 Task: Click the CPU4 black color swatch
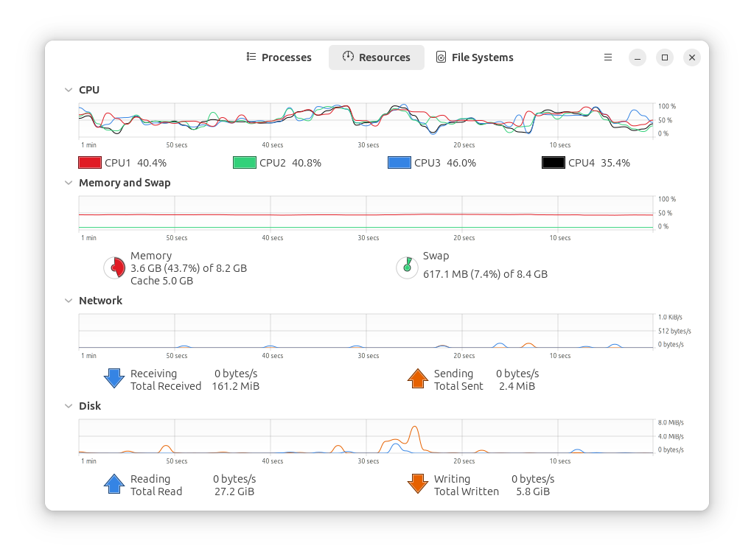(x=554, y=163)
